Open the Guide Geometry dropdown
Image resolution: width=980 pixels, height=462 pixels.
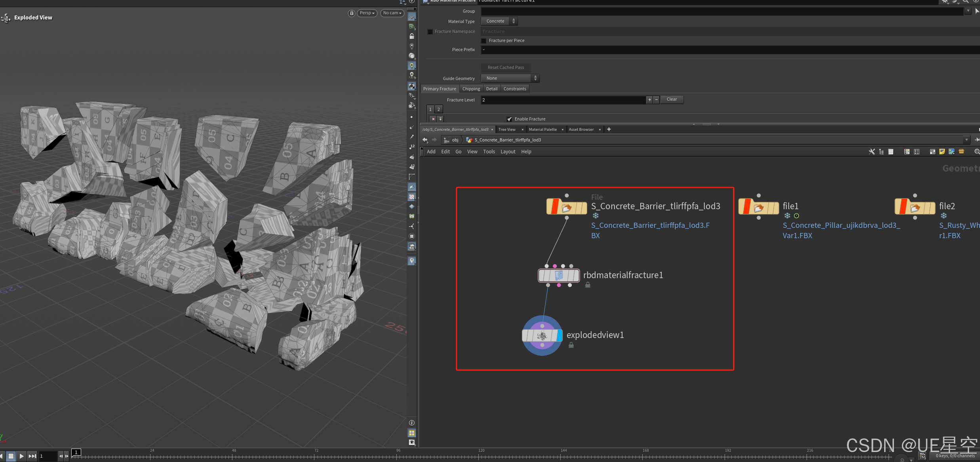click(x=510, y=78)
